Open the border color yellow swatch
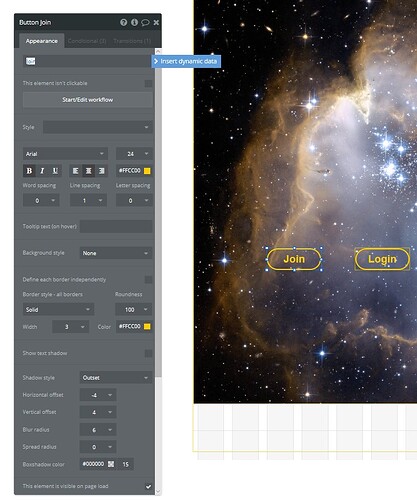The image size is (417, 500). [x=147, y=326]
